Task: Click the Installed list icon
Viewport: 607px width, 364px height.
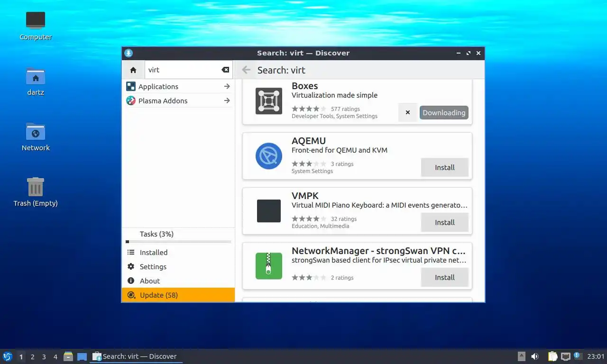Action: tap(131, 253)
